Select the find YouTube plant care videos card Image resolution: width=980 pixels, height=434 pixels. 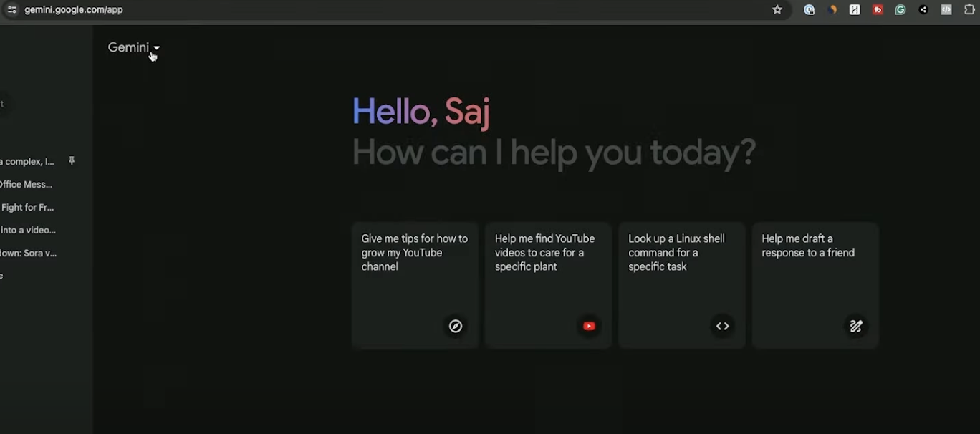[x=548, y=285]
